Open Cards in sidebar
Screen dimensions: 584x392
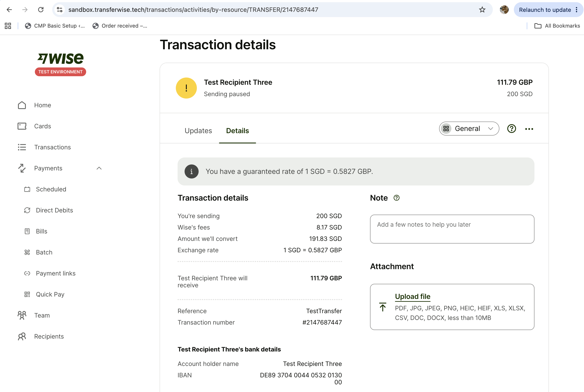[x=43, y=126]
